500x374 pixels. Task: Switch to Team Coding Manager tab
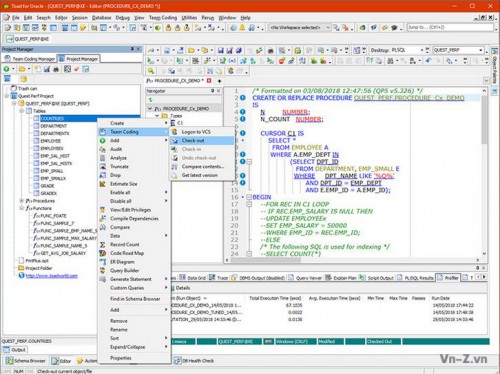pyautogui.click(x=30, y=59)
